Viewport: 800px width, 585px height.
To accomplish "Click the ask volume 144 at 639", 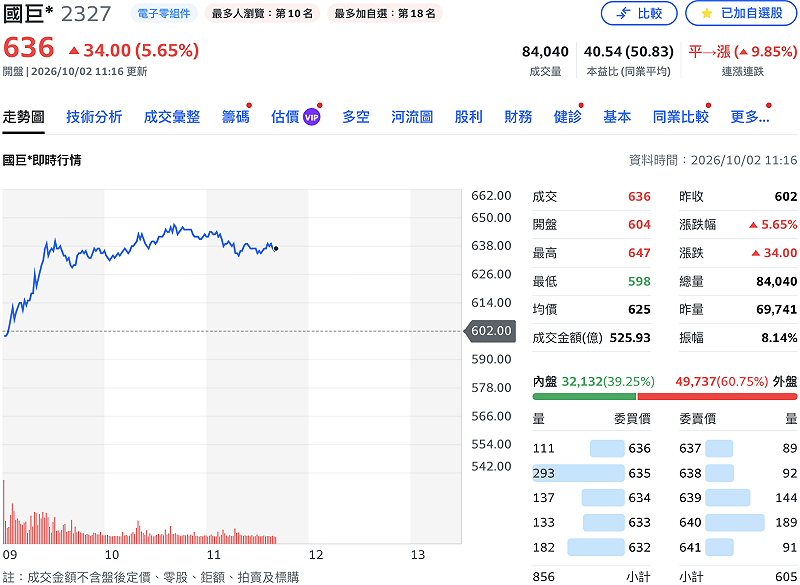I will [x=786, y=498].
